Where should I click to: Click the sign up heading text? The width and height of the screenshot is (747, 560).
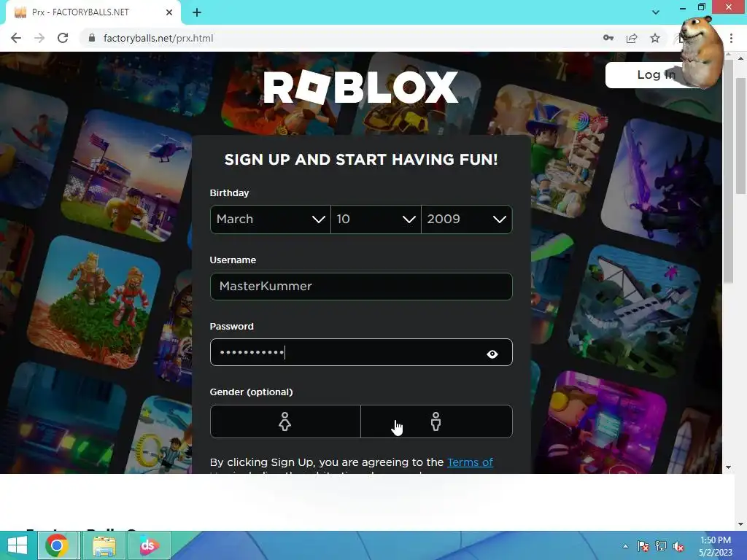coord(361,160)
